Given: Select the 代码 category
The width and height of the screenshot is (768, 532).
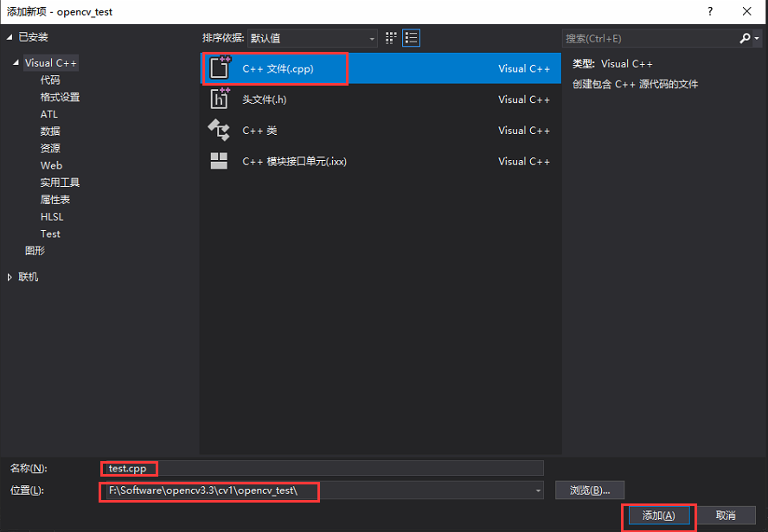Looking at the screenshot, I should [49, 80].
